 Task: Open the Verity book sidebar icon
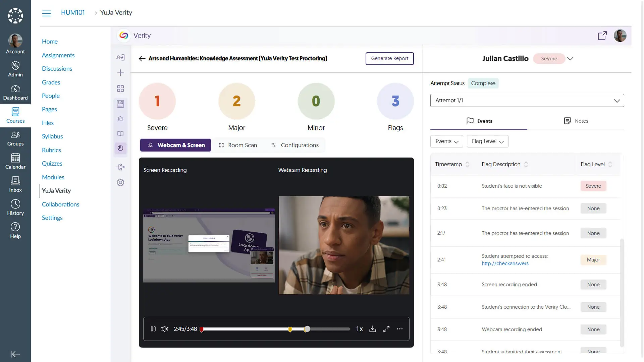tap(120, 133)
